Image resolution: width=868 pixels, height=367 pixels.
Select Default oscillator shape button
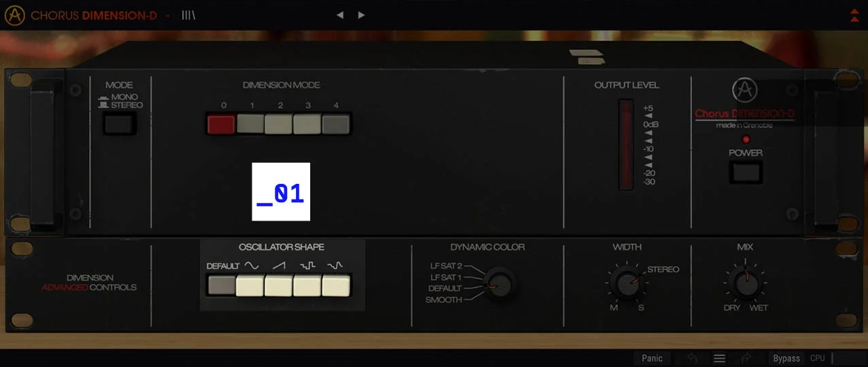[222, 285]
